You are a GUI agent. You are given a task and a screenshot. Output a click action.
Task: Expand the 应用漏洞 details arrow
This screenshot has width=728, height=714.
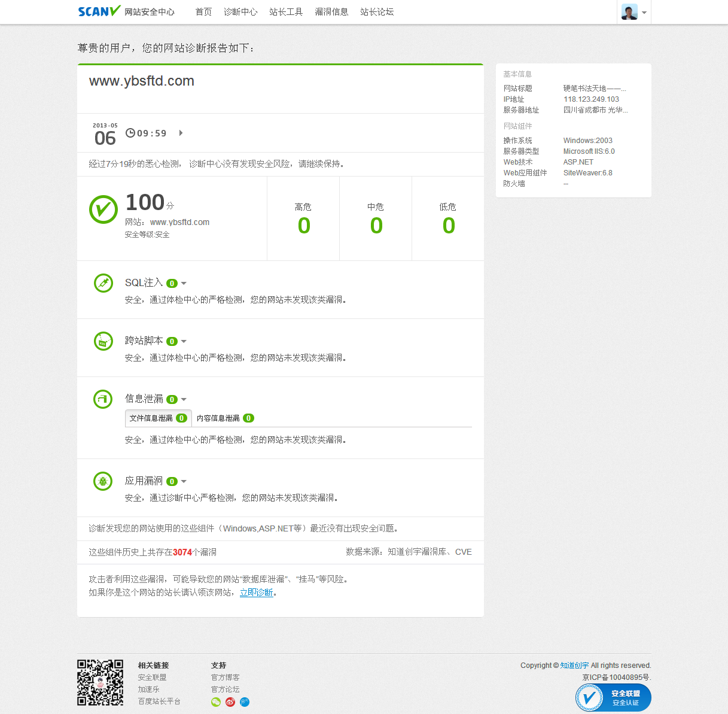click(184, 481)
